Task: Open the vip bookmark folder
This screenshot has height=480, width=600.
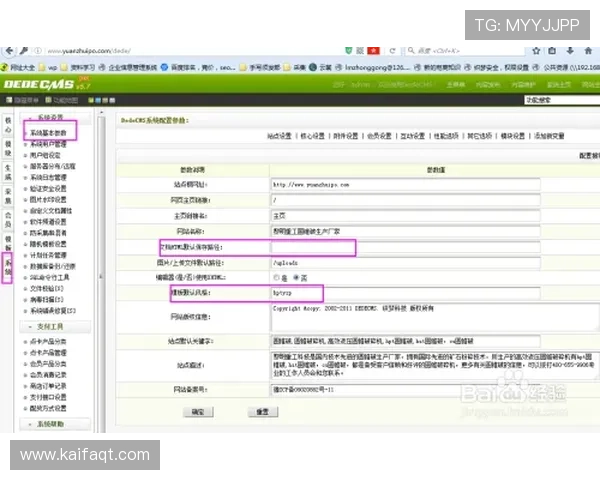Action: coord(48,67)
